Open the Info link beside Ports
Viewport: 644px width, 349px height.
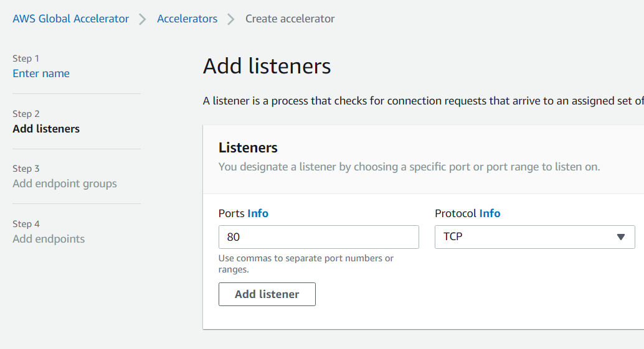(x=258, y=213)
